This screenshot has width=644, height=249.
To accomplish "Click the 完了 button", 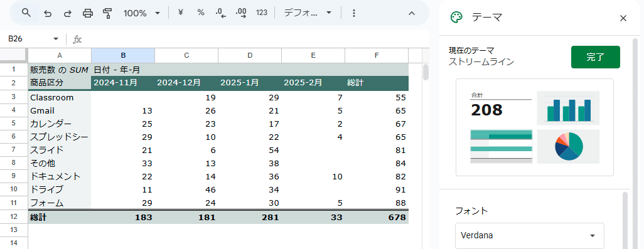I will click(x=595, y=57).
